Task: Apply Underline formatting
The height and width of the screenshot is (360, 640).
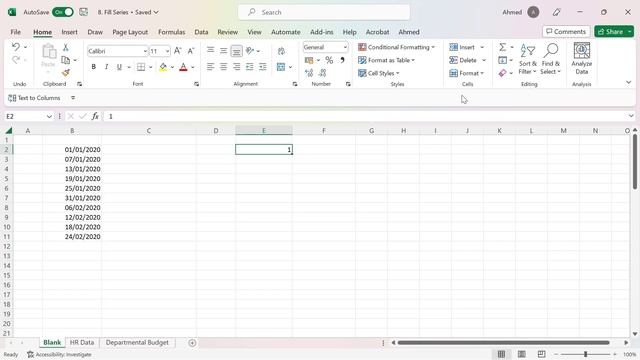Action: click(119, 67)
